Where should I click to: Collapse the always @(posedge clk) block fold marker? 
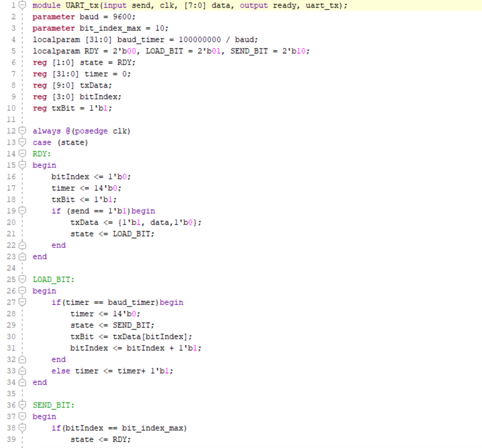[22, 131]
